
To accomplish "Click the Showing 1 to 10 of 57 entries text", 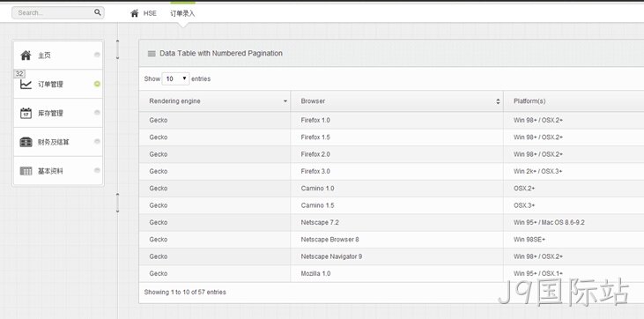I will (x=185, y=293).
